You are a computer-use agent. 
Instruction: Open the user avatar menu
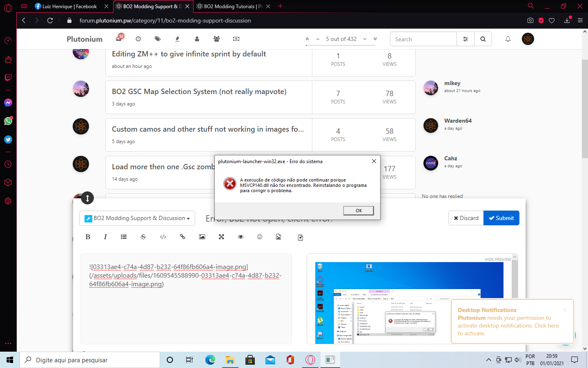point(528,39)
